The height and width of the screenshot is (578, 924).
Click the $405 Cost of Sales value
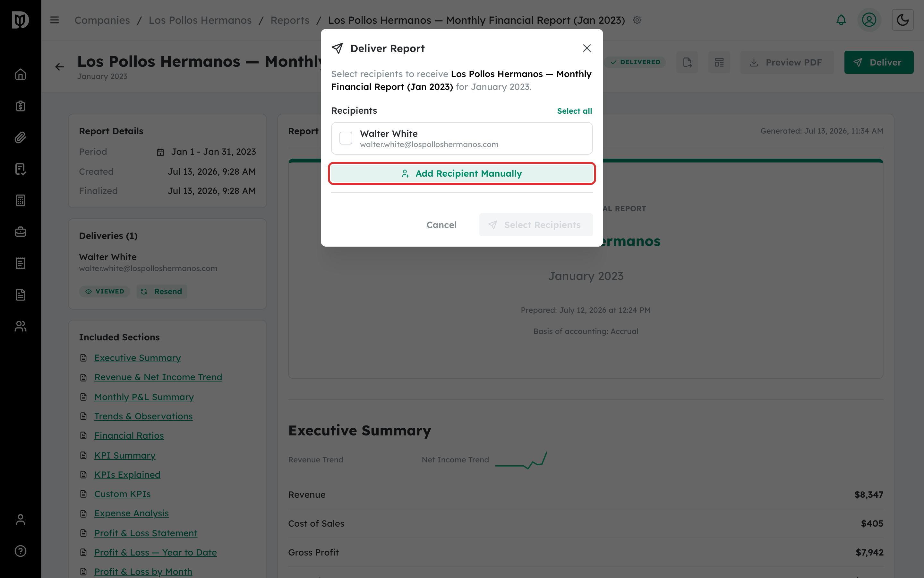coord(872,523)
